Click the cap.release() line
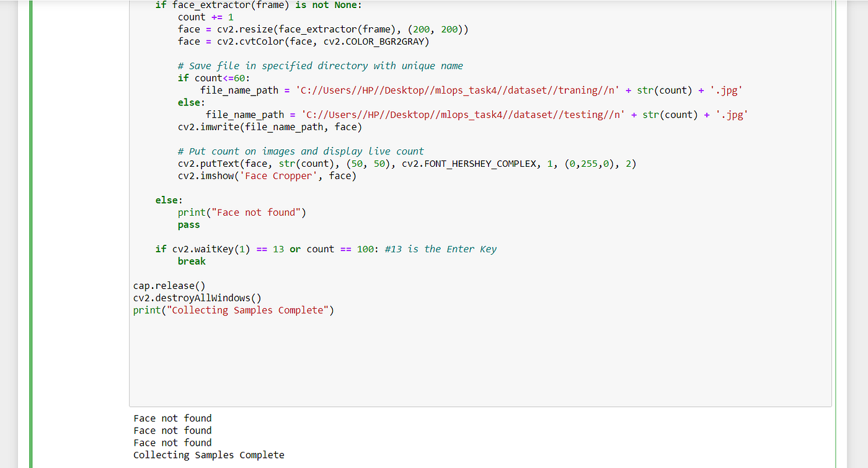Screen dimensions: 868x468 coord(169,286)
